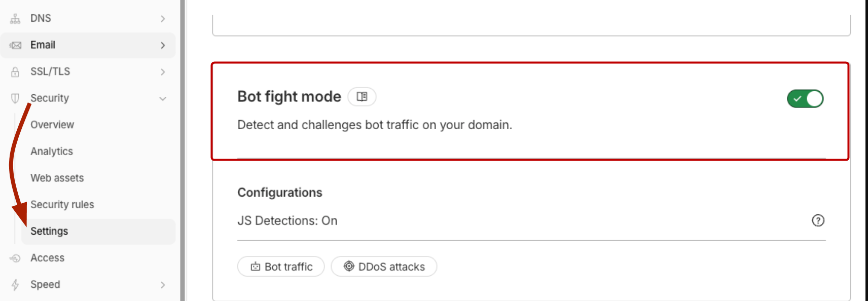Click JS Detections help question mark icon
Image resolution: width=868 pixels, height=301 pixels.
(818, 220)
